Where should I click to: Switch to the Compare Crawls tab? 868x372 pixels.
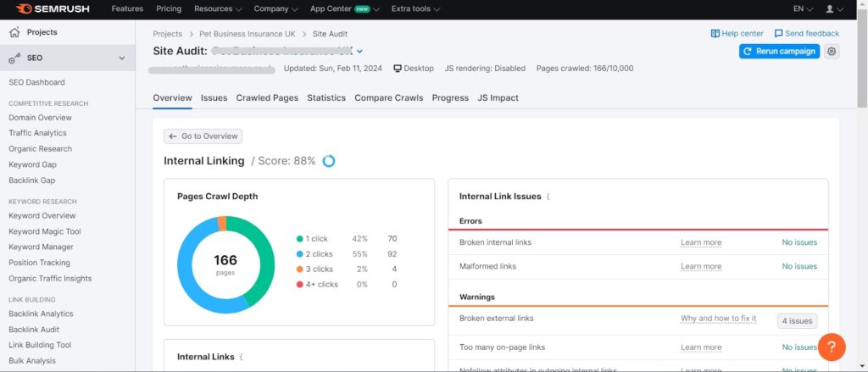(x=389, y=98)
